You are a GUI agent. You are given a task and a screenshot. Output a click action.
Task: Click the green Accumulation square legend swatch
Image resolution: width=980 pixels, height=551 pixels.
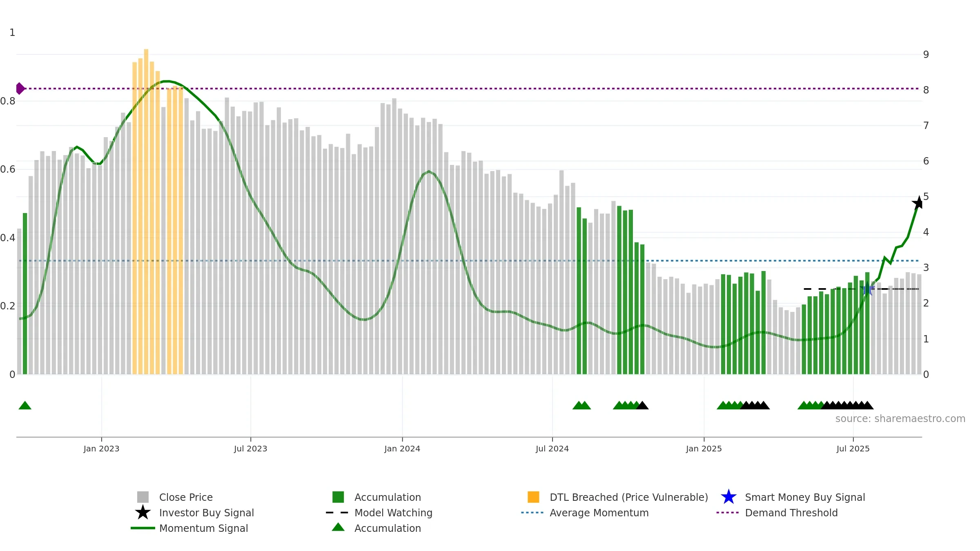(x=338, y=497)
